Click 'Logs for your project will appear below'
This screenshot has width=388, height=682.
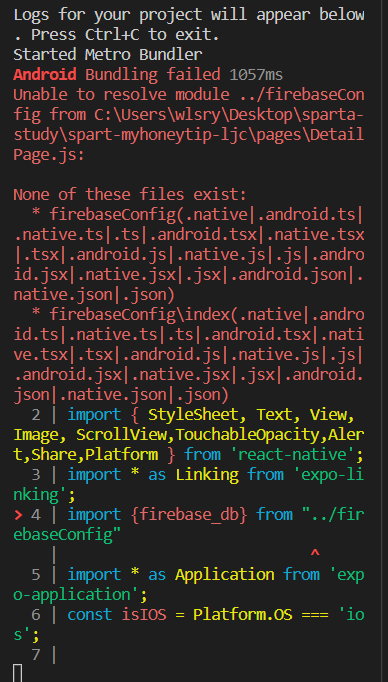[189, 15]
